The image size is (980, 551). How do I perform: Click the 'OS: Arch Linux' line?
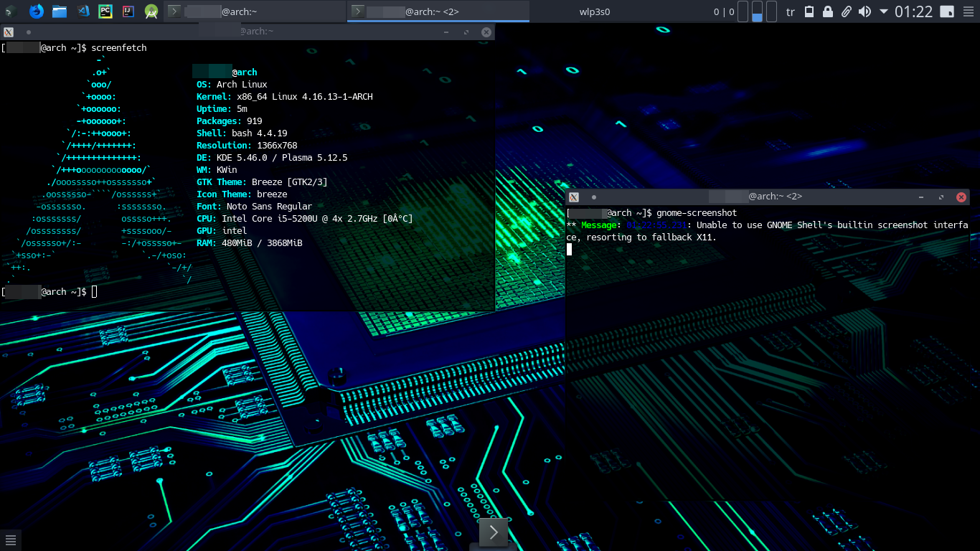tap(232, 85)
